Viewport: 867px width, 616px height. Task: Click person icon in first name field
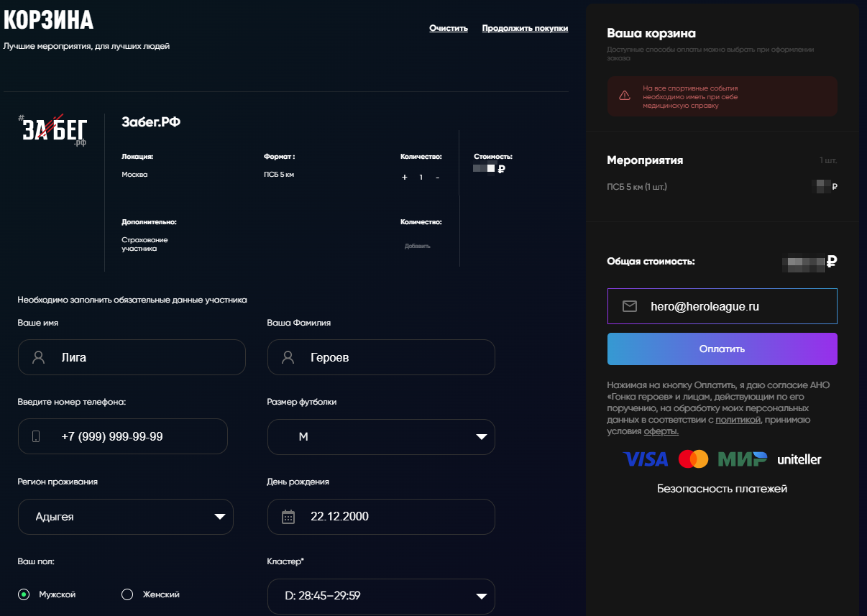coord(39,357)
